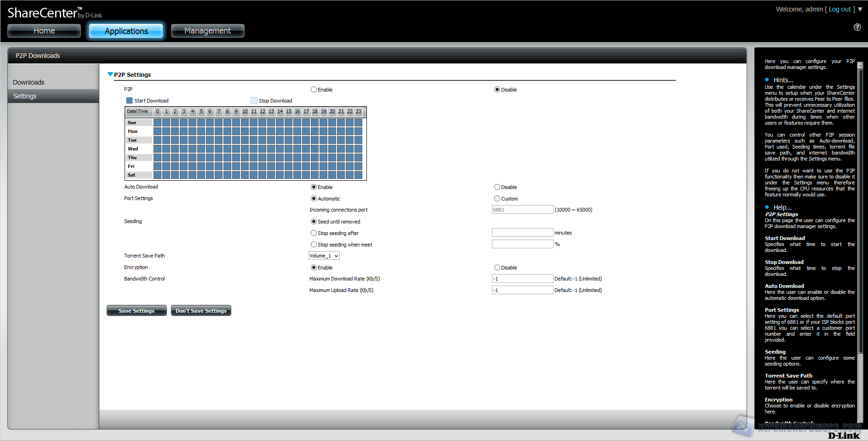This screenshot has height=441, width=868.
Task: Click the Log out link
Action: point(839,9)
